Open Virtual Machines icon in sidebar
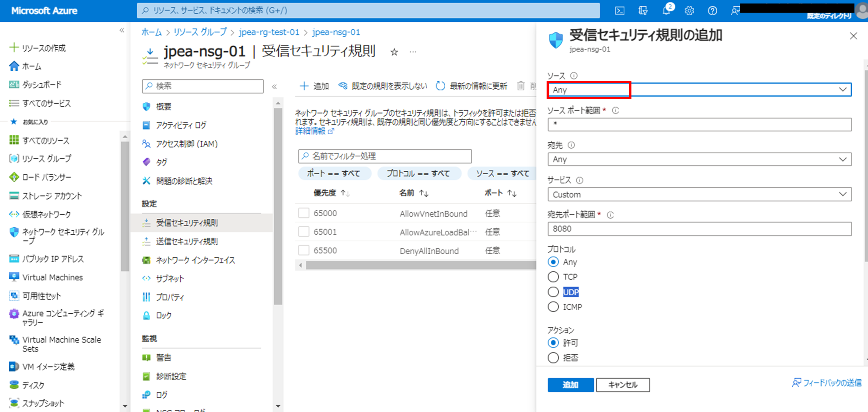The height and width of the screenshot is (412, 868). pyautogui.click(x=14, y=277)
